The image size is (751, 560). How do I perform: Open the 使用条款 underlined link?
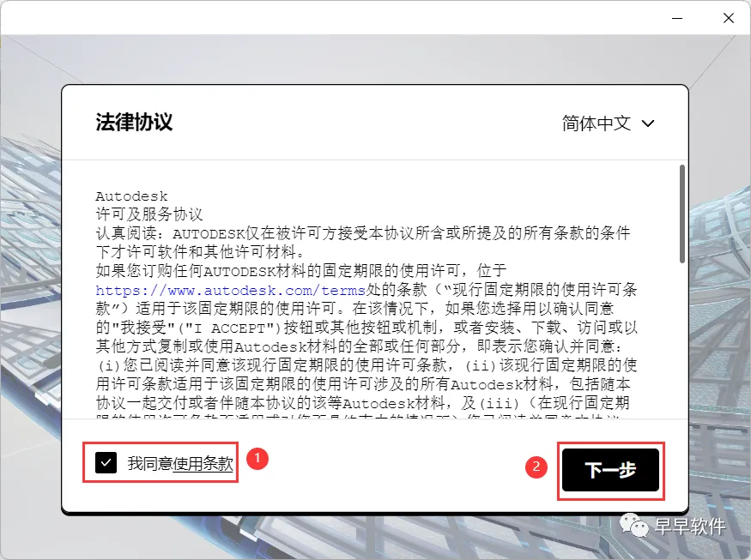click(x=203, y=463)
